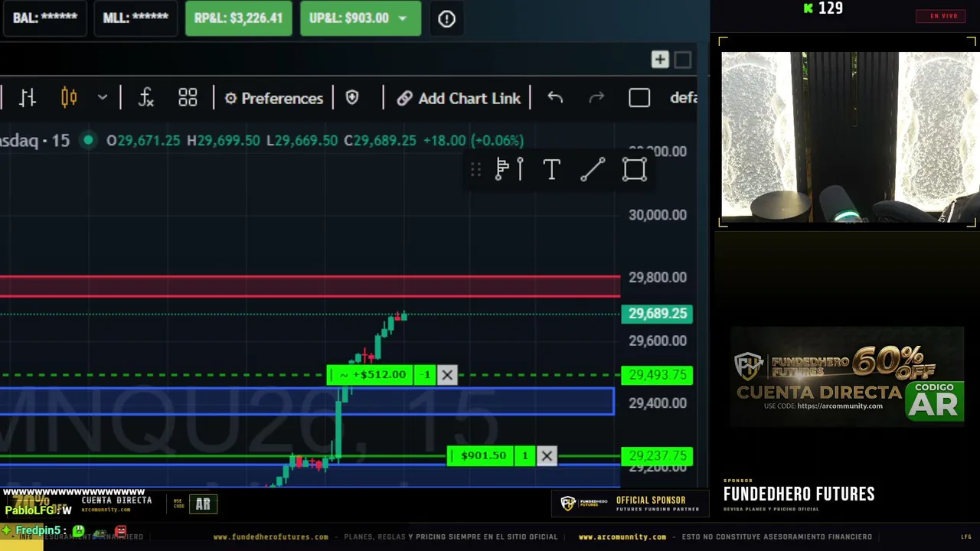The image size is (980, 551).
Task: Select the bar chart style icon
Action: [x=28, y=98]
